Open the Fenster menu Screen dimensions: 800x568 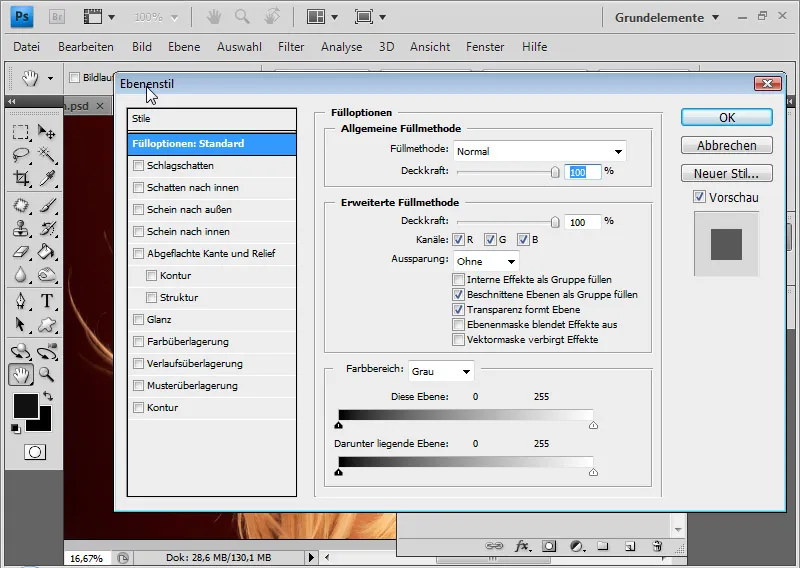(485, 47)
